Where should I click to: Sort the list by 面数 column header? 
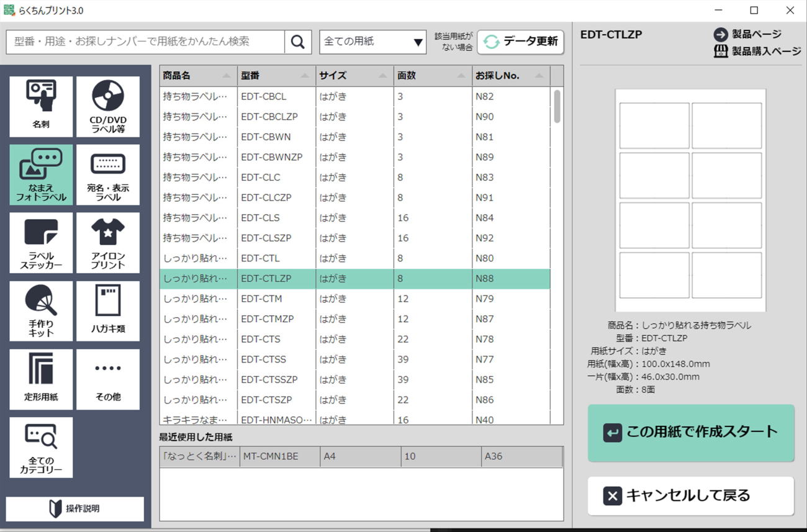[x=432, y=76]
